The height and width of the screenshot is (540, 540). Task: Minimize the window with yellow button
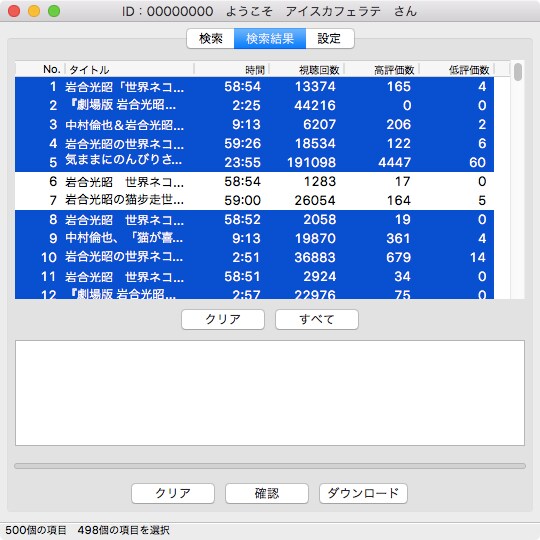point(34,11)
